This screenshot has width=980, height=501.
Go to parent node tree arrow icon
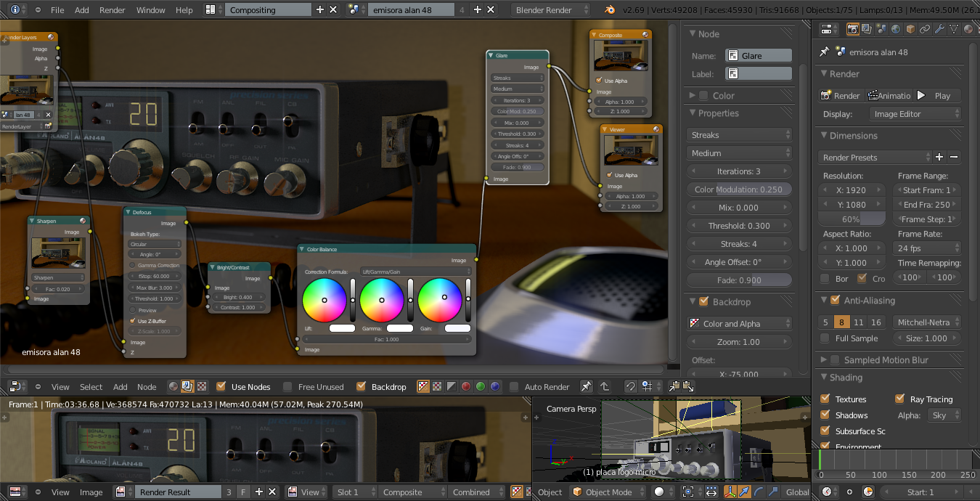(604, 387)
